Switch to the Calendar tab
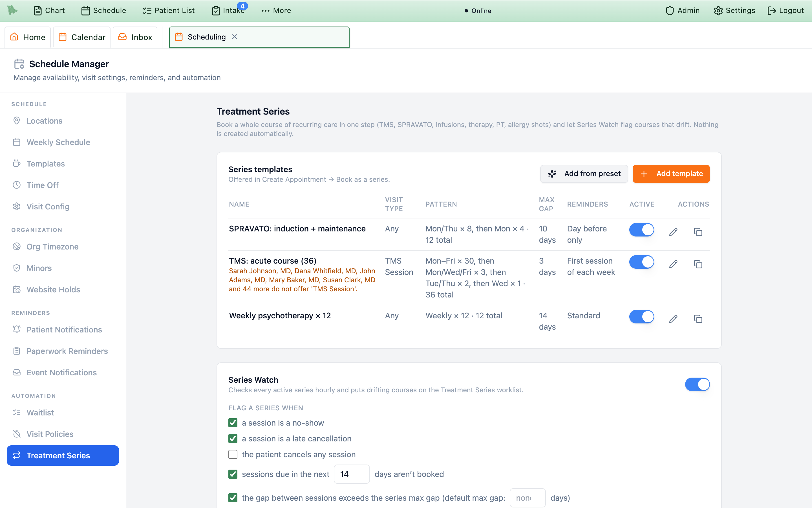812x508 pixels. (82, 37)
